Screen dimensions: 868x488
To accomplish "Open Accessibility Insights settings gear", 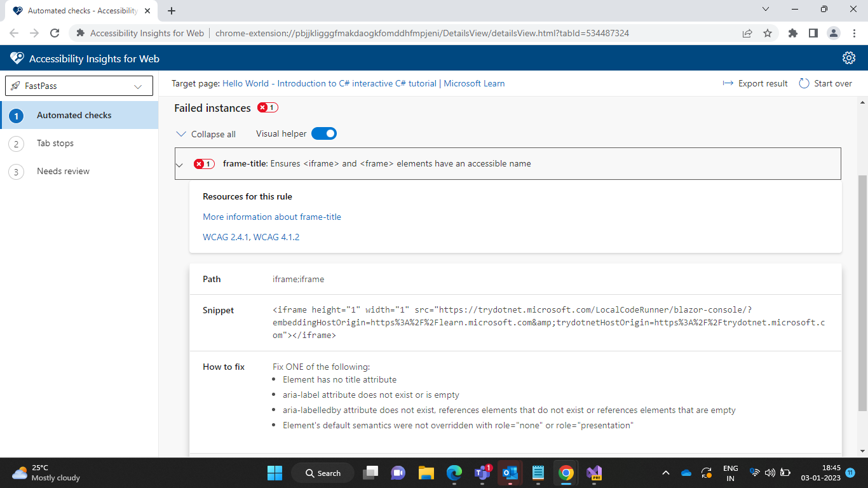I will (849, 58).
